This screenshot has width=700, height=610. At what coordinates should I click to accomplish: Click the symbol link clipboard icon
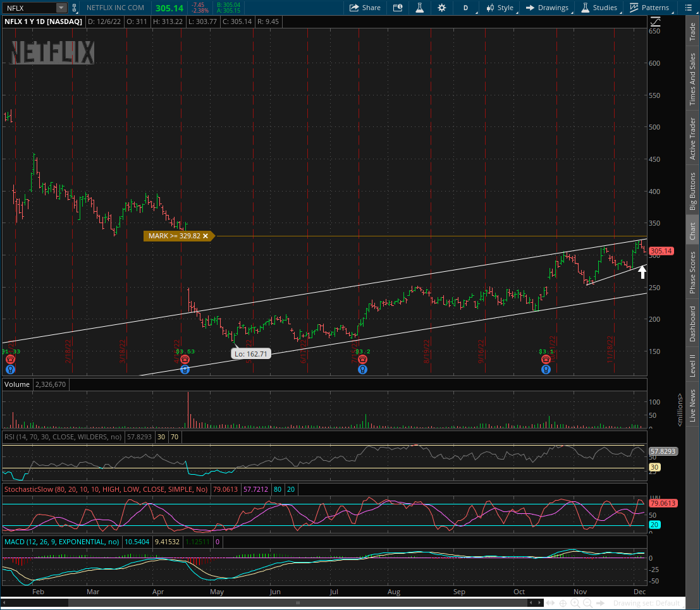[x=74, y=8]
